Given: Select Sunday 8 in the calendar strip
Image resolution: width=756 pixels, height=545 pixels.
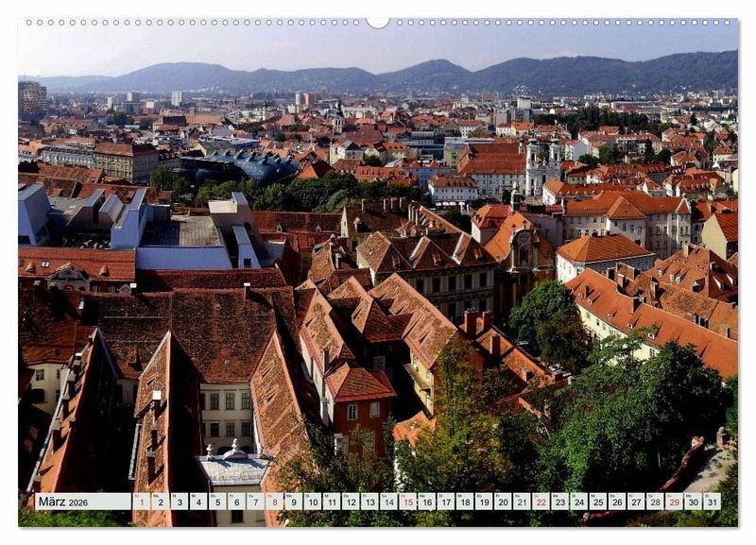Looking at the screenshot, I should [275, 502].
